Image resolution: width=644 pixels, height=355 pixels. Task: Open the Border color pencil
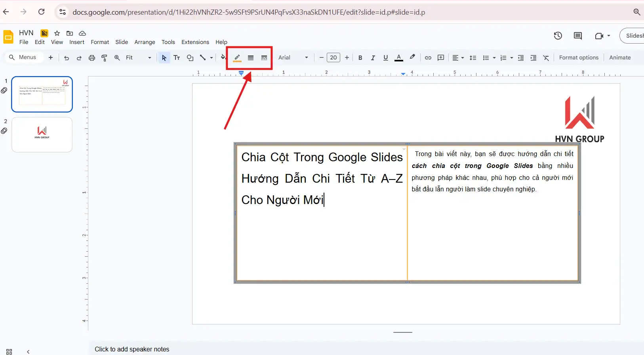(237, 58)
